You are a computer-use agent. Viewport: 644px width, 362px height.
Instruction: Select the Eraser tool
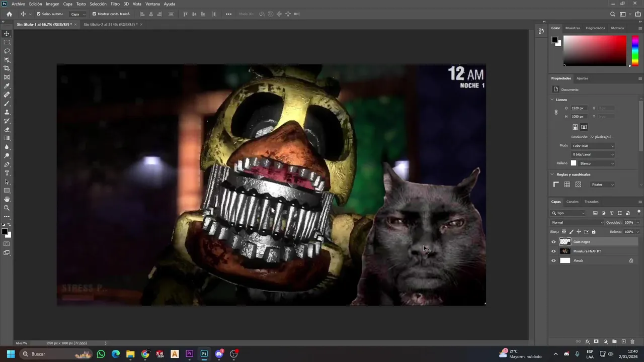7,130
